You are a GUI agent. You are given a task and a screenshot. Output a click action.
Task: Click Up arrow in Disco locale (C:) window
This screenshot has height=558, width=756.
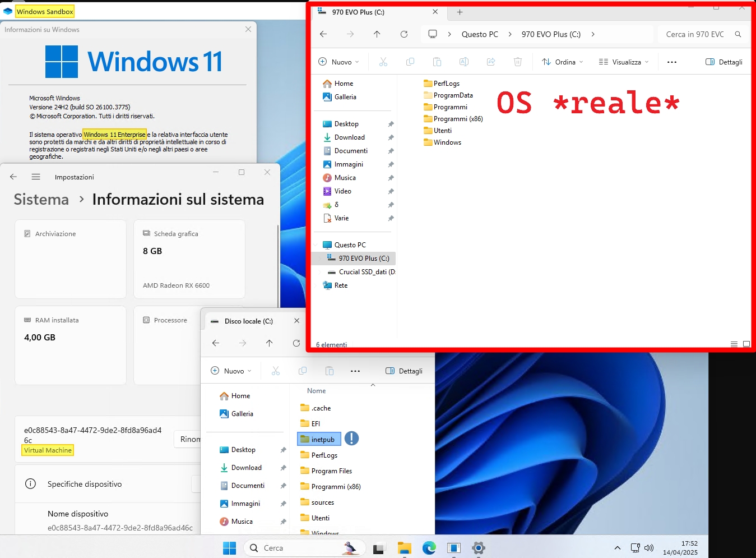click(x=270, y=343)
